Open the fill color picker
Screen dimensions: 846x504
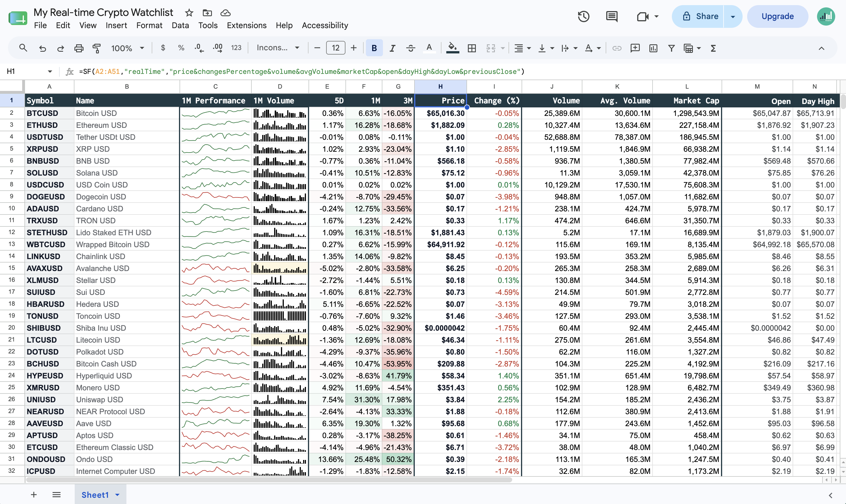point(453,48)
